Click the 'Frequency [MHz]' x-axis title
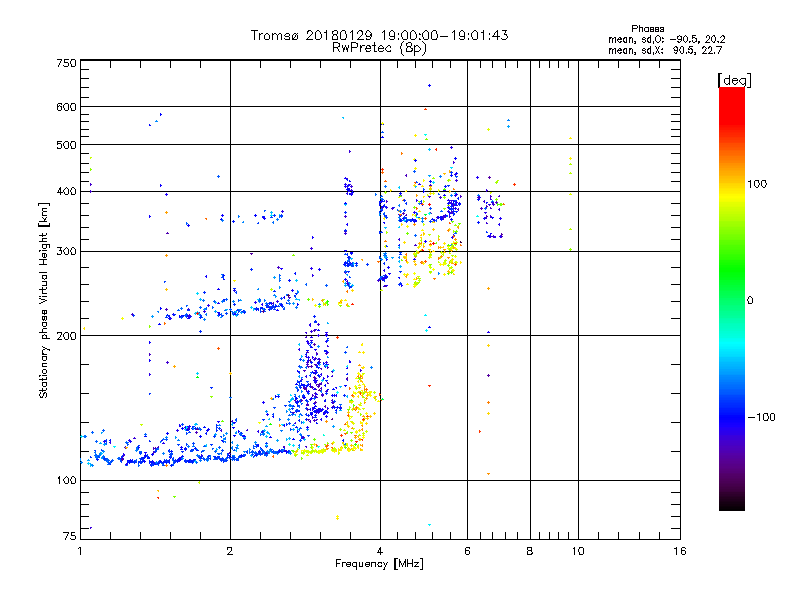This screenshot has height=600, width=800. click(x=379, y=564)
